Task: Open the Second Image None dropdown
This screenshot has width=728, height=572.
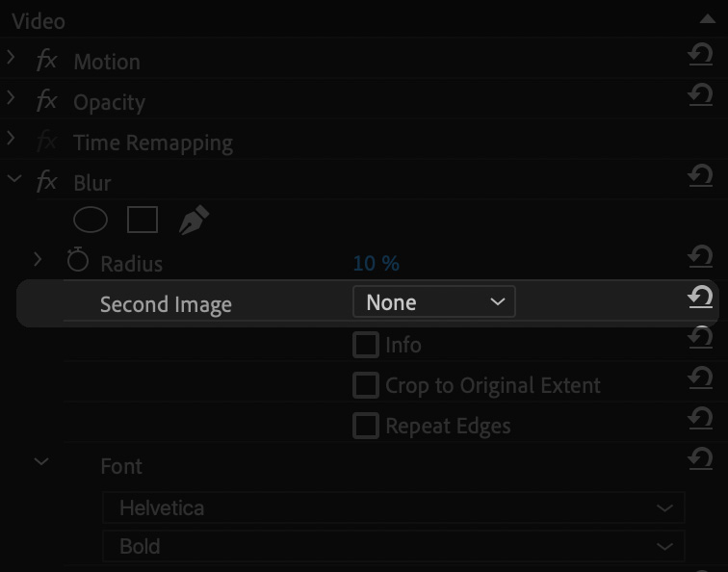Action: [433, 301]
